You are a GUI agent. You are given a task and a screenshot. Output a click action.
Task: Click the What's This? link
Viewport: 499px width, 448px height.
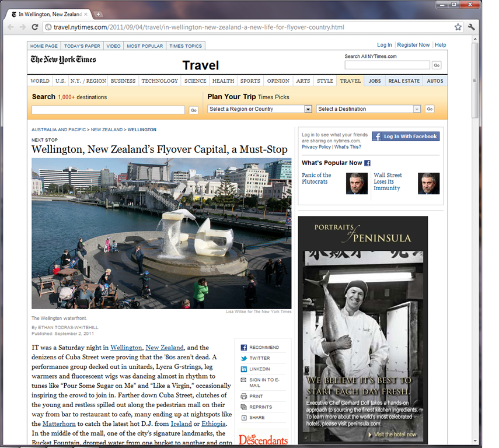tap(348, 146)
